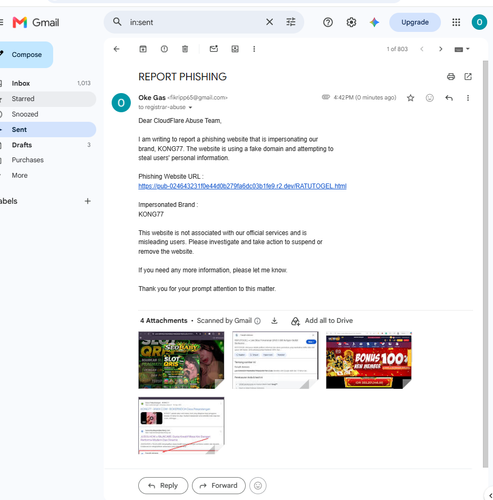Go back to Sent list
This screenshot has width=493, height=500.
(117, 49)
